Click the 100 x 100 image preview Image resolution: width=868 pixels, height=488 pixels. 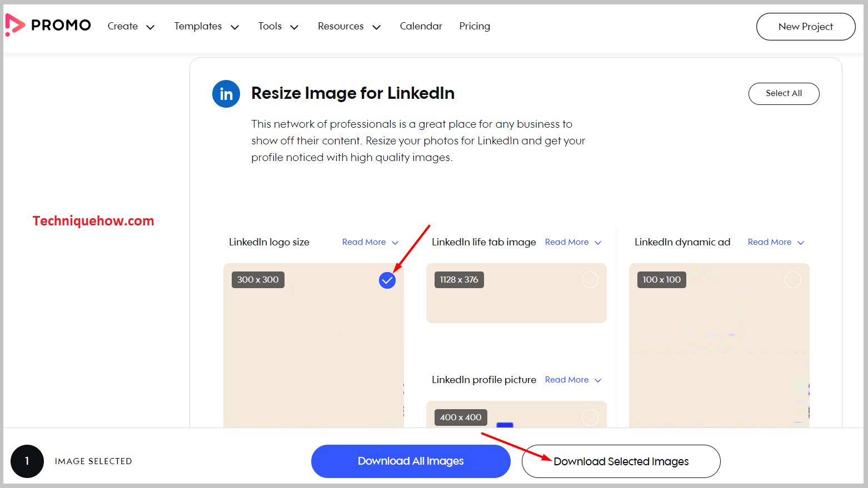pyautogui.click(x=719, y=345)
